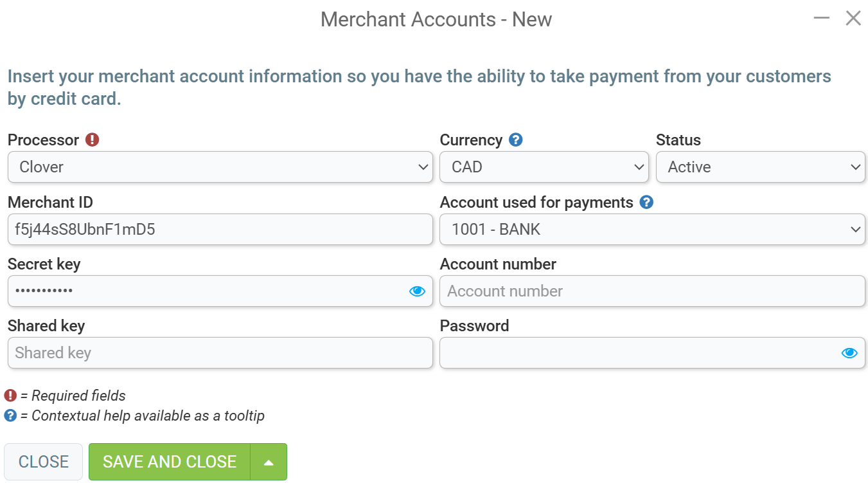Click the help icon beside Account used for payments

tap(646, 202)
